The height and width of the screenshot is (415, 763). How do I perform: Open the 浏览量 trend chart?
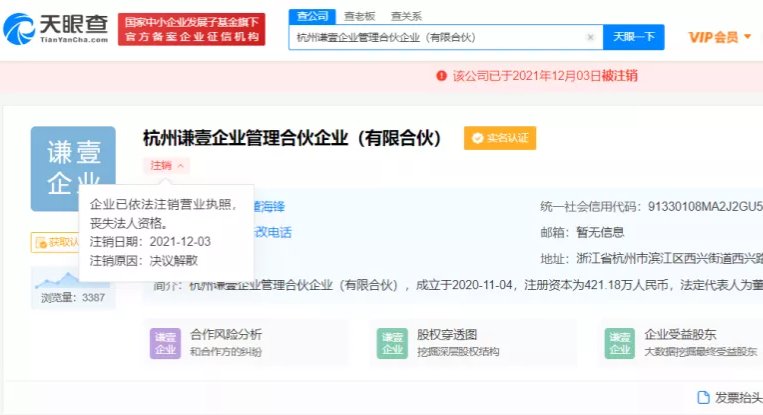73,288
